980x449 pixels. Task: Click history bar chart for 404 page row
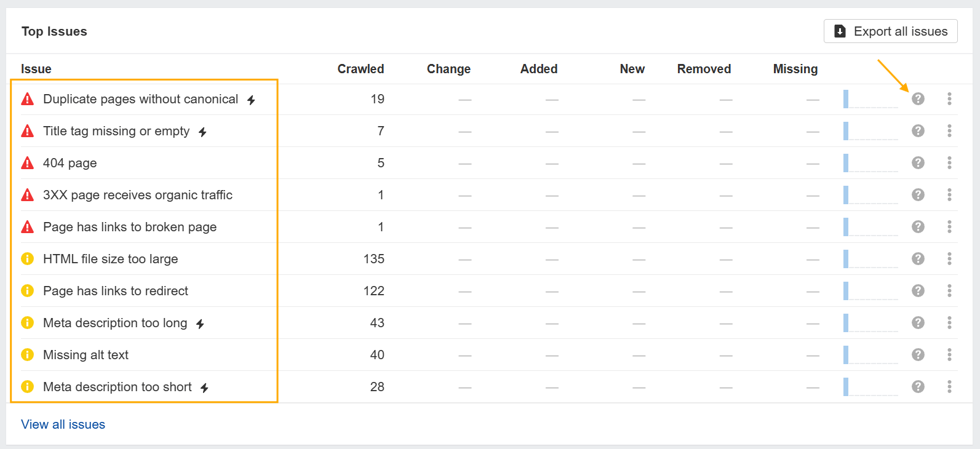click(x=870, y=163)
